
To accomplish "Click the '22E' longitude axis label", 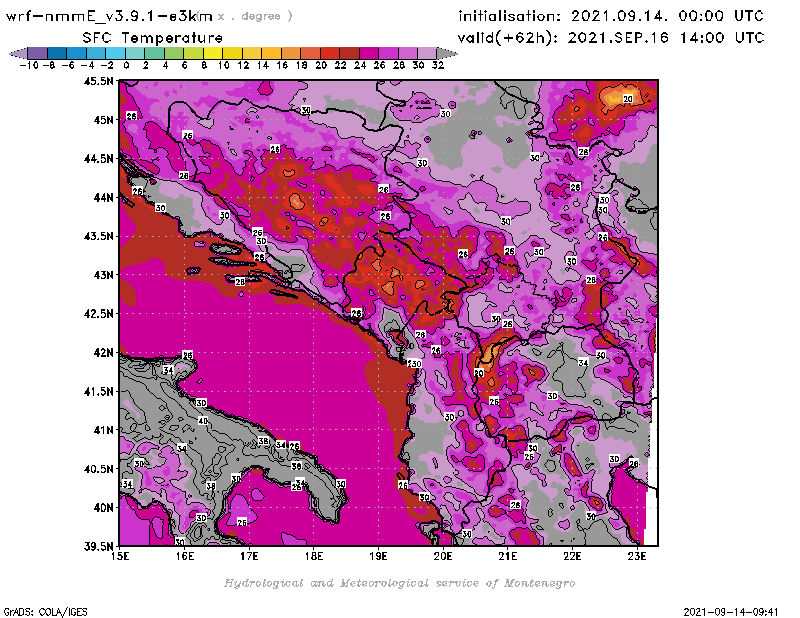I will click(x=572, y=556).
